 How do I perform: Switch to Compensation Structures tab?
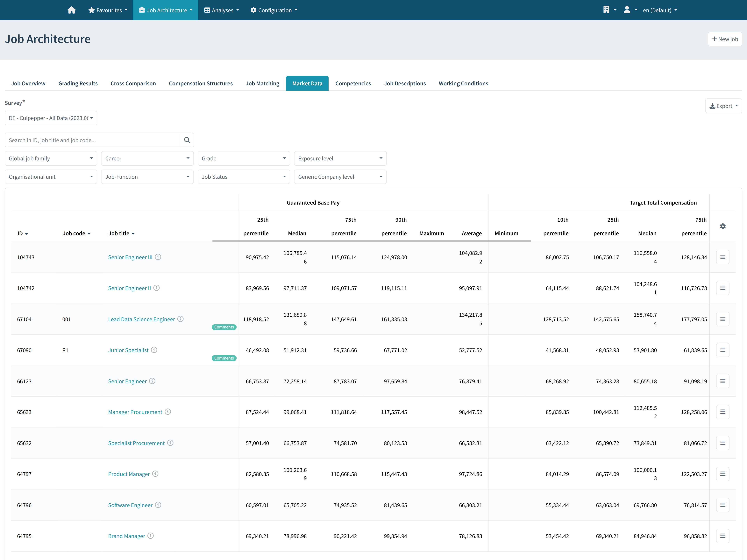pos(201,83)
